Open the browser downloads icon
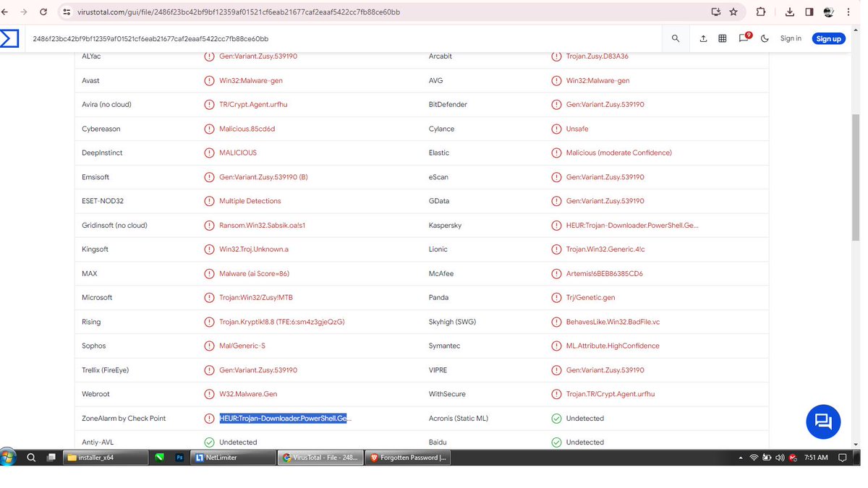This screenshot has height=488, width=868. [790, 12]
